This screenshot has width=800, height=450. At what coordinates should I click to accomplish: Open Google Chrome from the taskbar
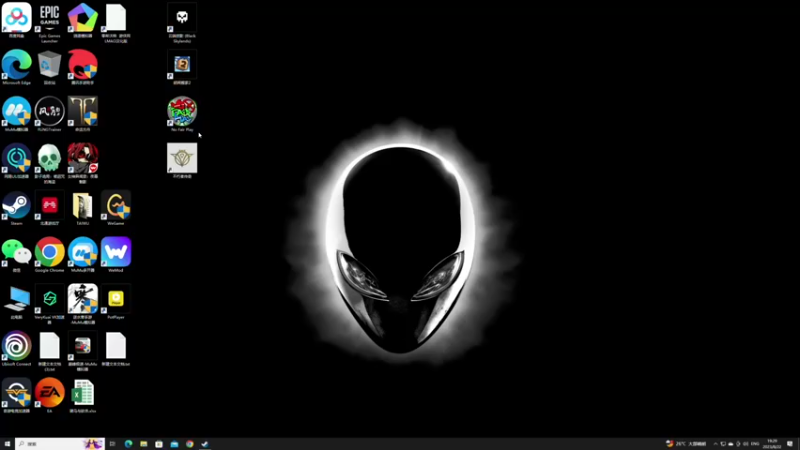coord(189,444)
